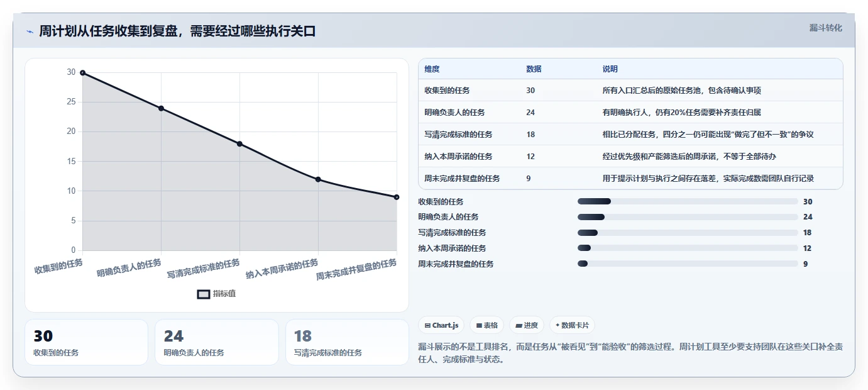
Task: Click the y-axis tick label 5
Action: pyautogui.click(x=73, y=221)
